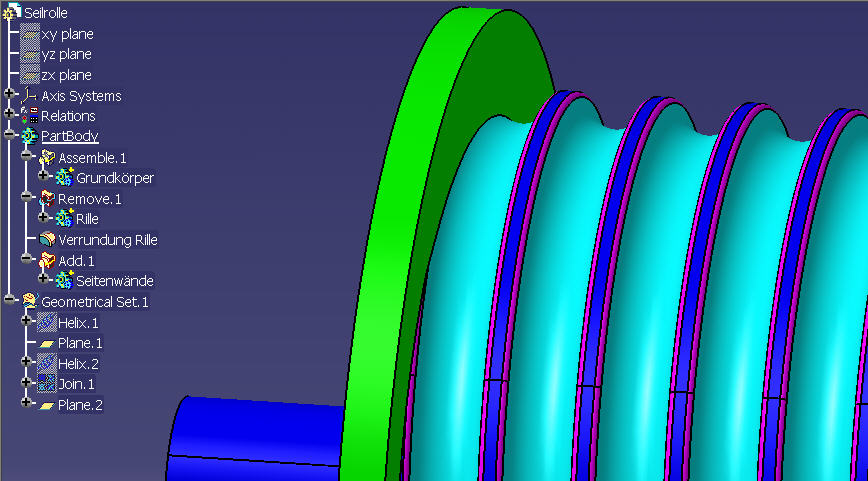The width and height of the screenshot is (868, 481).
Task: Select the 'Rille' tree label
Action: [87, 219]
